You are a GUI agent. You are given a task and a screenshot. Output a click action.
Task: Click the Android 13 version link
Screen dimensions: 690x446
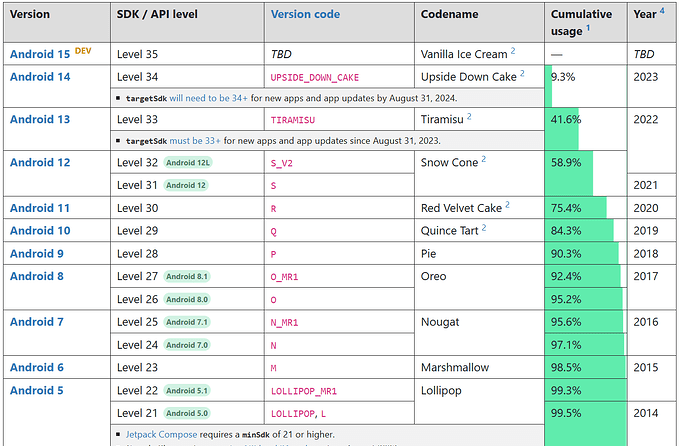(40, 119)
